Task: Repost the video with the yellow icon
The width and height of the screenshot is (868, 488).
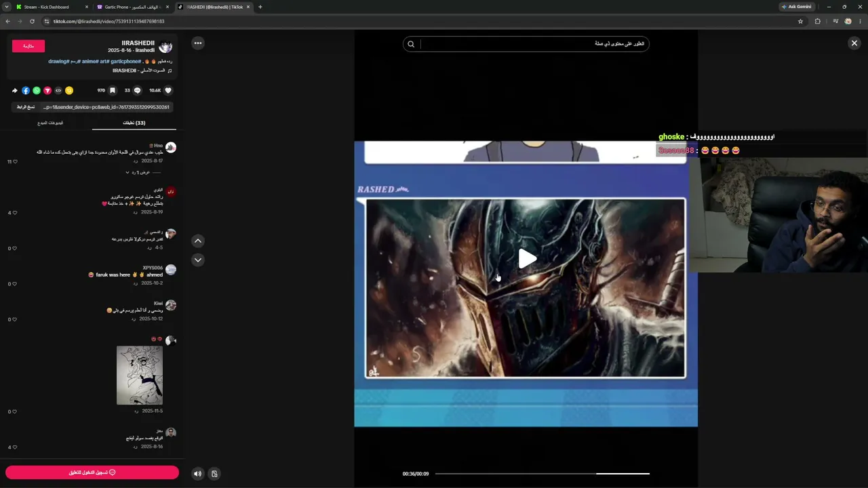Action: point(69,90)
